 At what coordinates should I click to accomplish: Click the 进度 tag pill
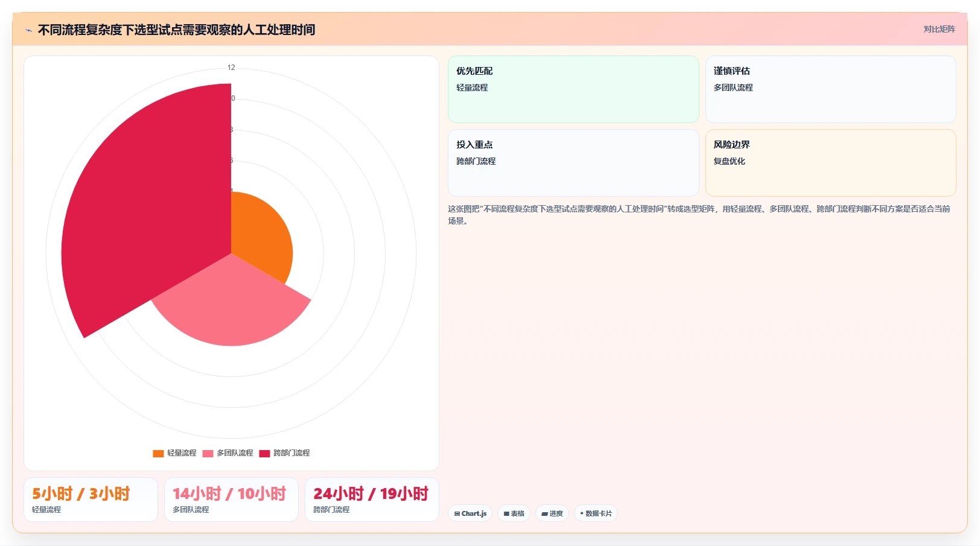tap(552, 513)
